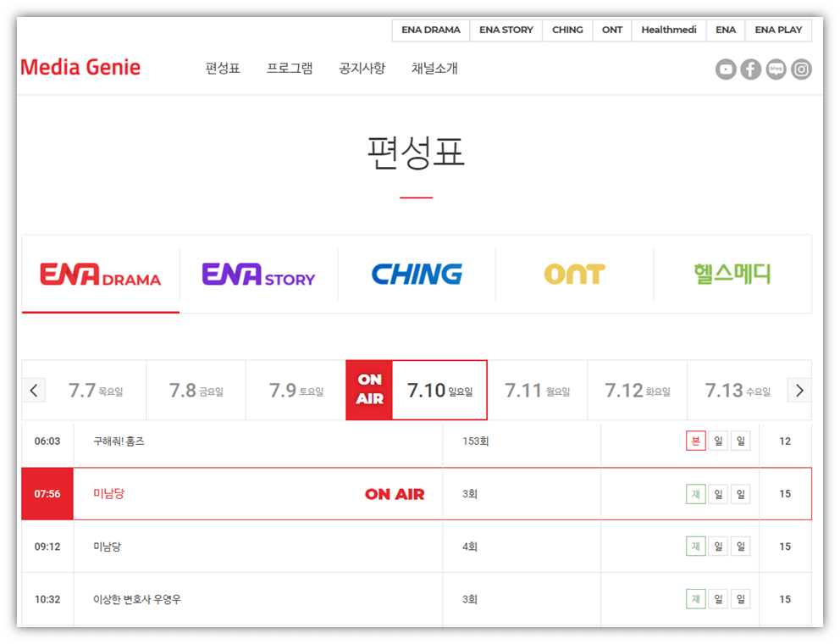Image resolution: width=840 pixels, height=644 pixels.
Task: Open the 프로그램 menu
Action: click(290, 68)
